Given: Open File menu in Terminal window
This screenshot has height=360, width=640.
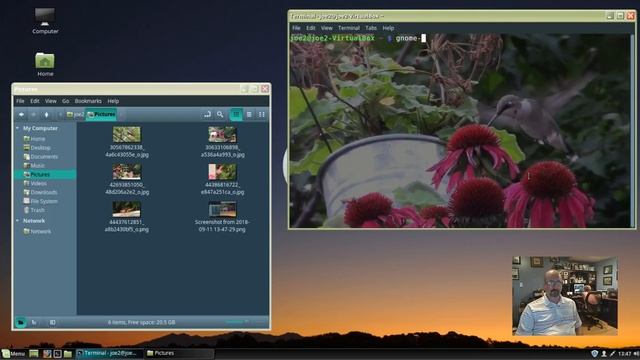Looking at the screenshot, I should point(296,28).
